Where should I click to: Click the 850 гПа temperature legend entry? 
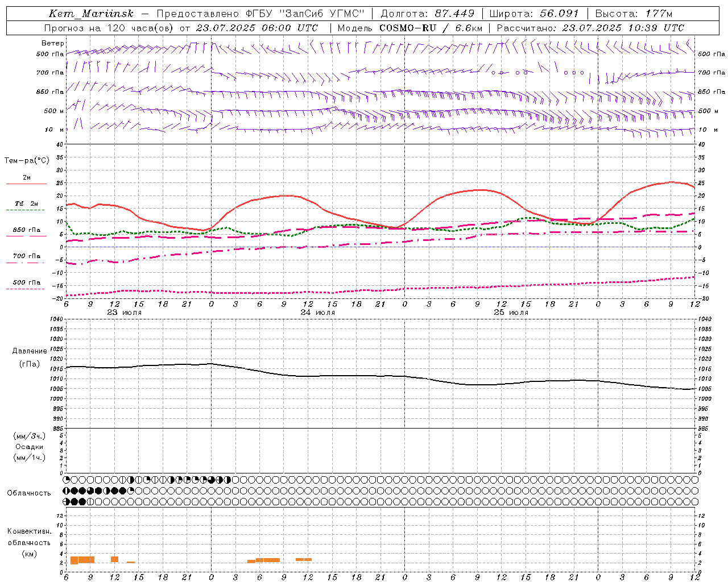point(27,230)
